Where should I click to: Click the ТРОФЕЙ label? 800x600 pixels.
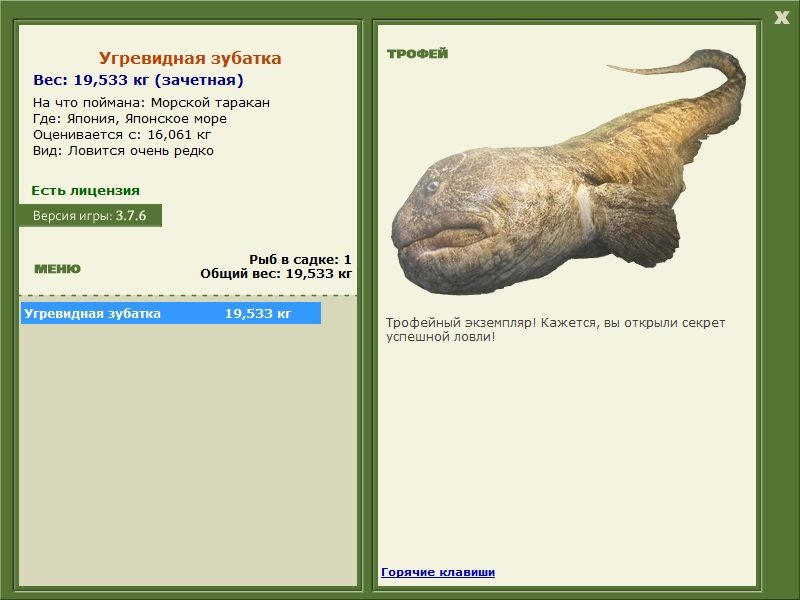pos(417,54)
